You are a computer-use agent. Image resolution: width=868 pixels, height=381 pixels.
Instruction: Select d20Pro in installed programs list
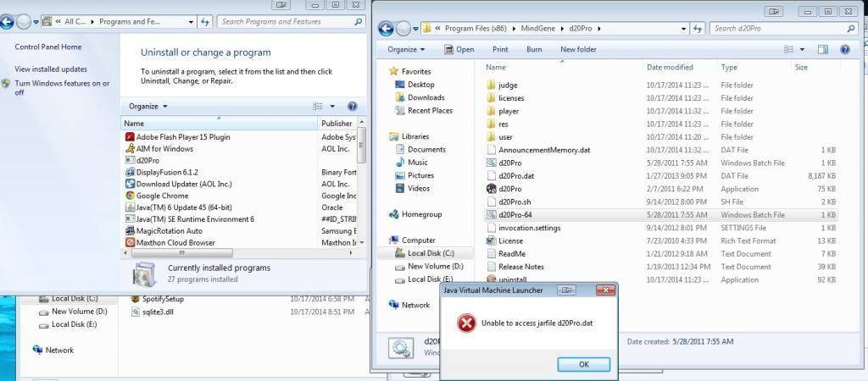[x=147, y=160]
